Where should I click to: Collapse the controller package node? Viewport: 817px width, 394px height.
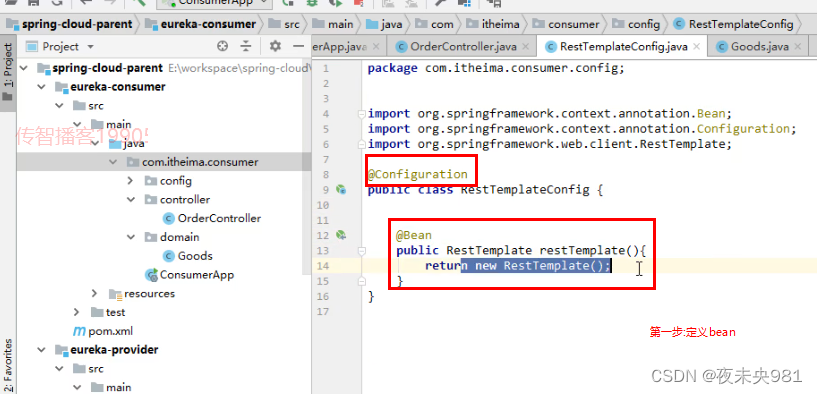click(131, 200)
